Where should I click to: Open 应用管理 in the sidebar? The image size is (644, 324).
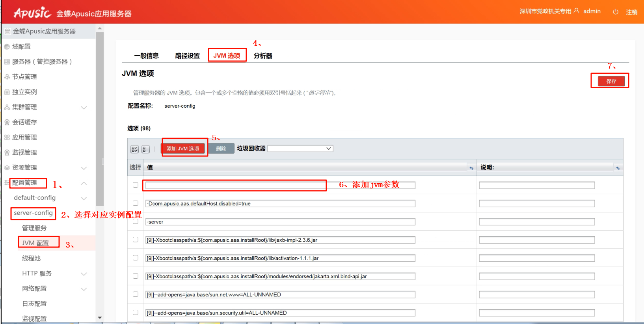(24, 137)
